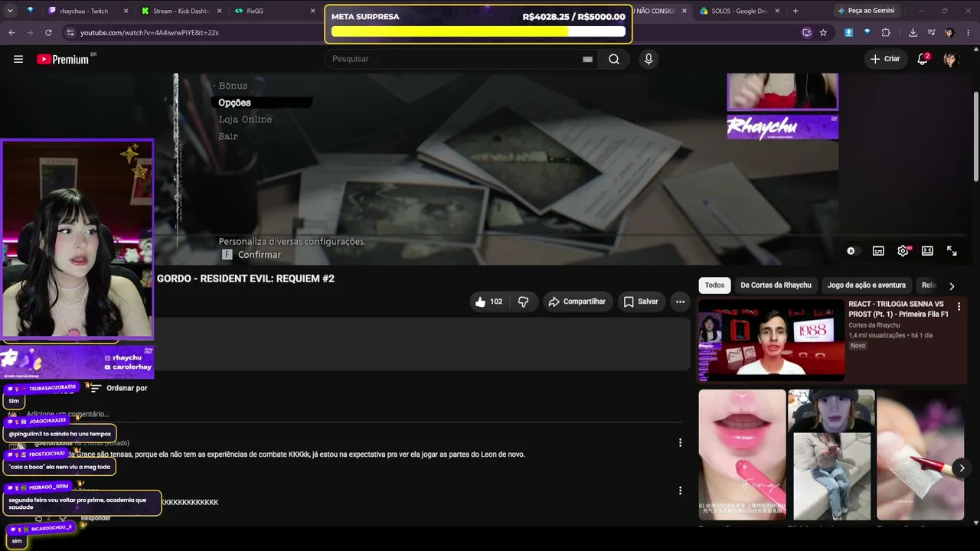Viewport: 980px width, 551px height.
Task: Open more actions ellipsis under video
Action: click(680, 302)
